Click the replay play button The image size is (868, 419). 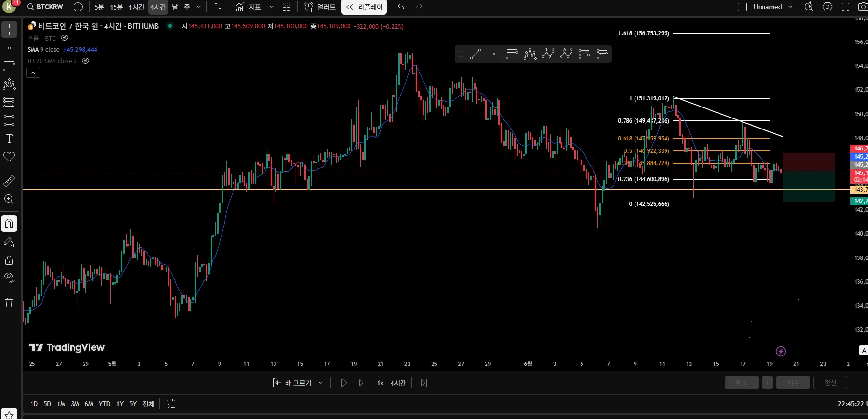pyautogui.click(x=344, y=383)
